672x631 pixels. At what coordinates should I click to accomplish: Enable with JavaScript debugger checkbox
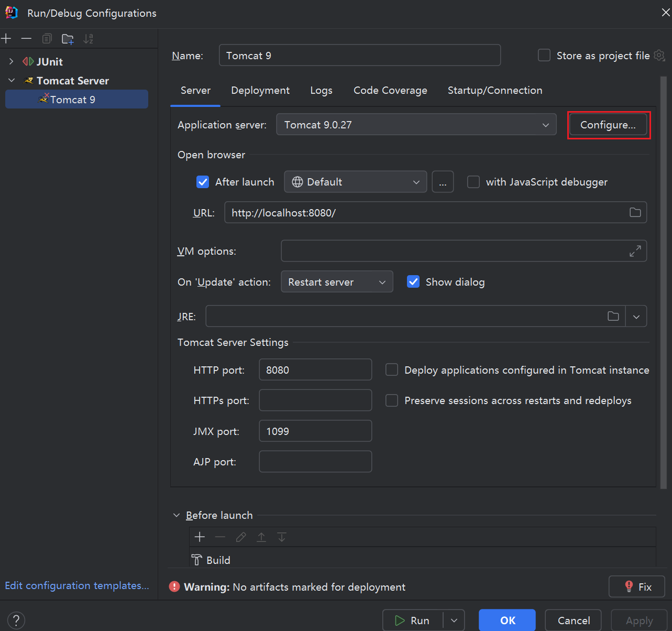474,182
